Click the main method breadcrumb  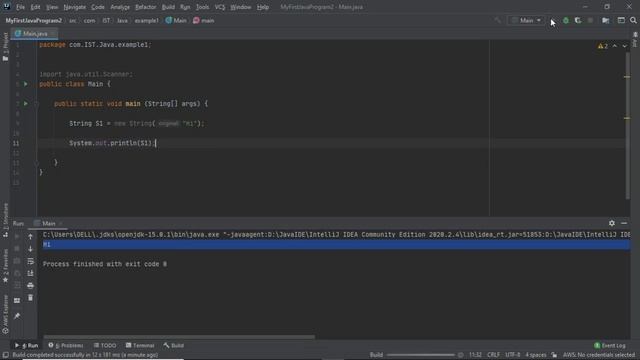[x=204, y=20]
